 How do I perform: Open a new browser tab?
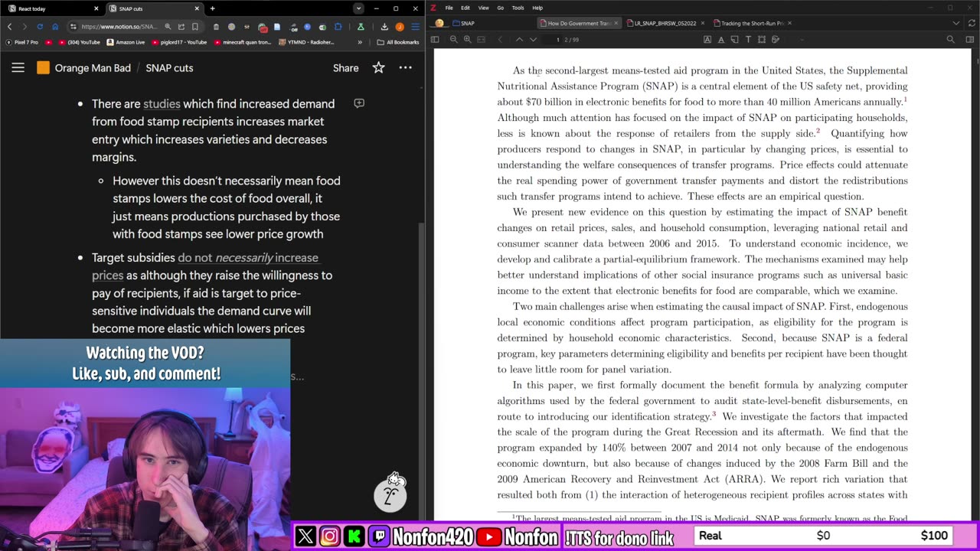tap(212, 8)
